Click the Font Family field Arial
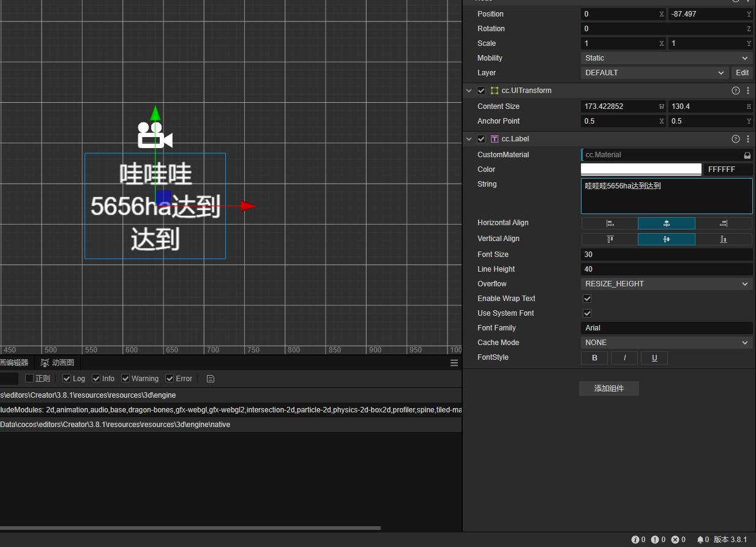The height and width of the screenshot is (547, 756). (667, 328)
